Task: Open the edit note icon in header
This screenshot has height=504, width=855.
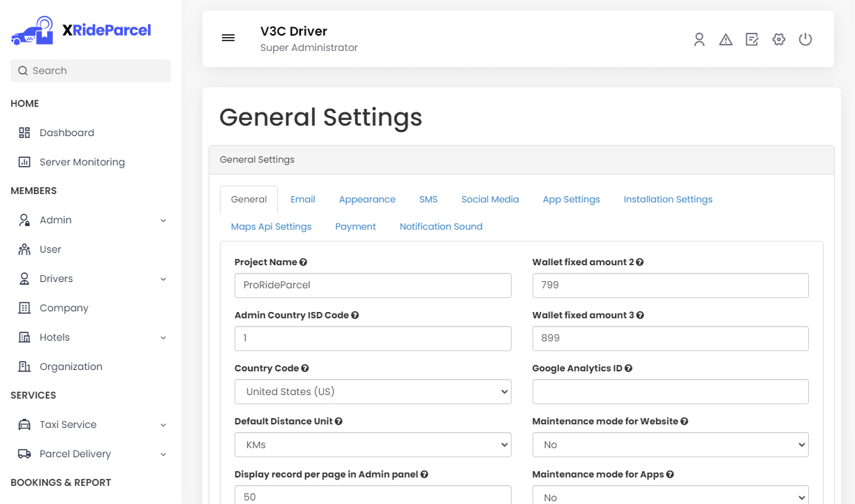Action: pyautogui.click(x=752, y=40)
